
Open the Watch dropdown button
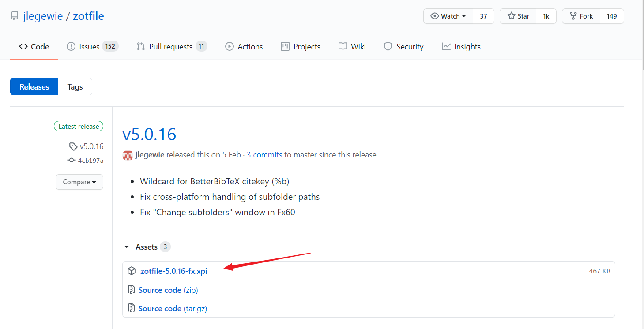click(448, 16)
